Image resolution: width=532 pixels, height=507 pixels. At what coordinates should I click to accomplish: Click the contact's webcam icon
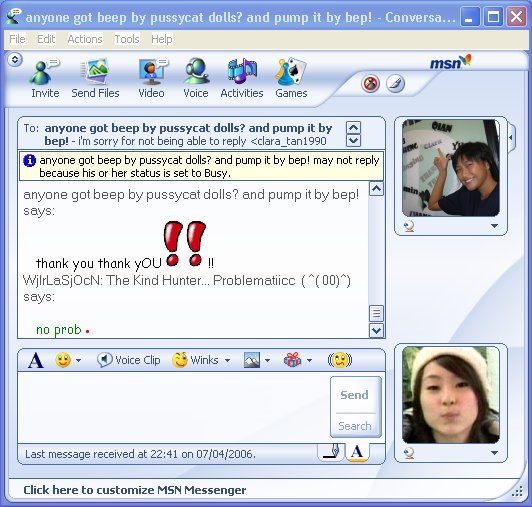409,226
